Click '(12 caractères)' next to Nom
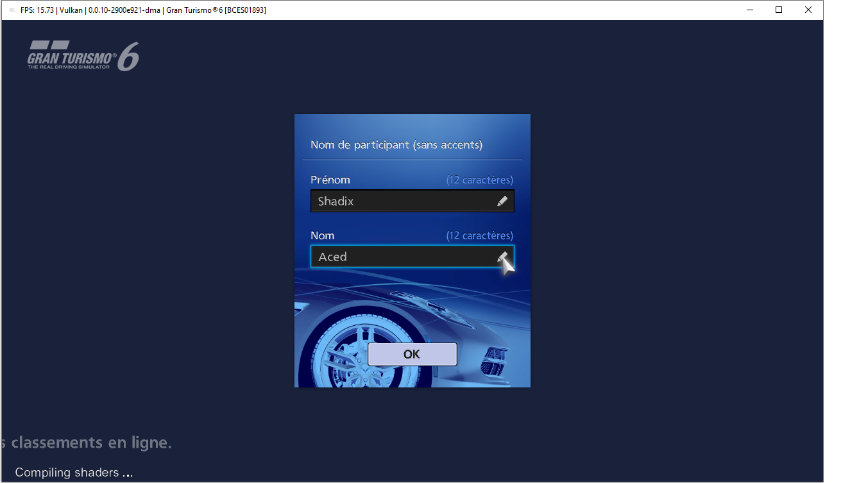This screenshot has width=868, height=483. pos(480,235)
